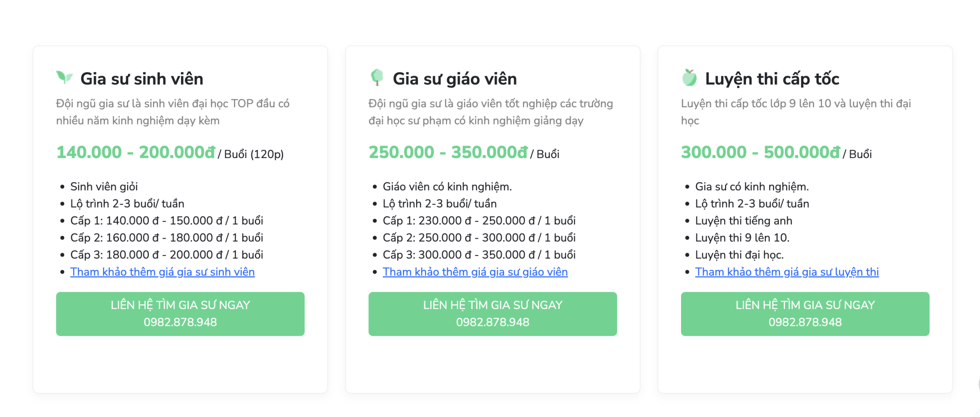This screenshot has width=980, height=417.
Task: Click the Gia sư giáo viên heading
Action: point(454,79)
